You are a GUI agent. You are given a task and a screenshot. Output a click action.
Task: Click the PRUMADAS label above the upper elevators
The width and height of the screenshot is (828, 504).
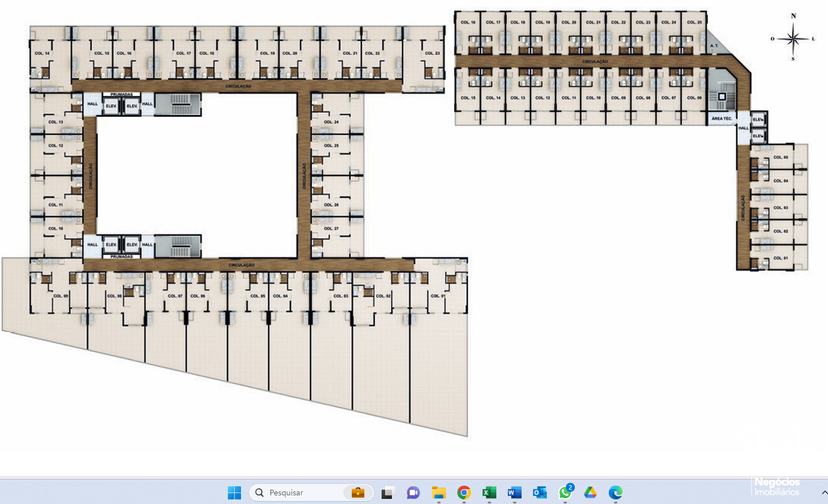[122, 95]
